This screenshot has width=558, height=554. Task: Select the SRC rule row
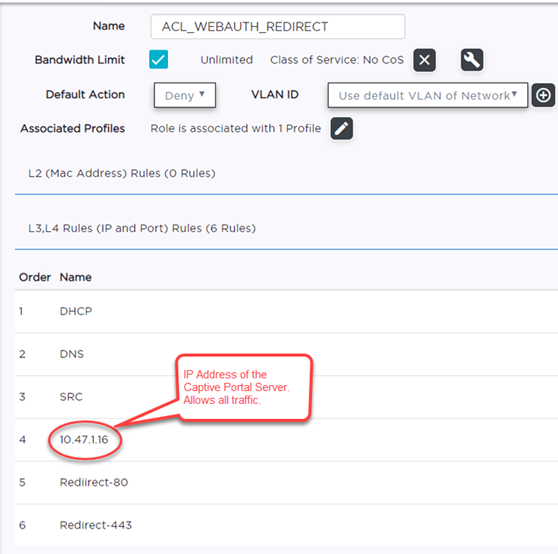(286, 397)
